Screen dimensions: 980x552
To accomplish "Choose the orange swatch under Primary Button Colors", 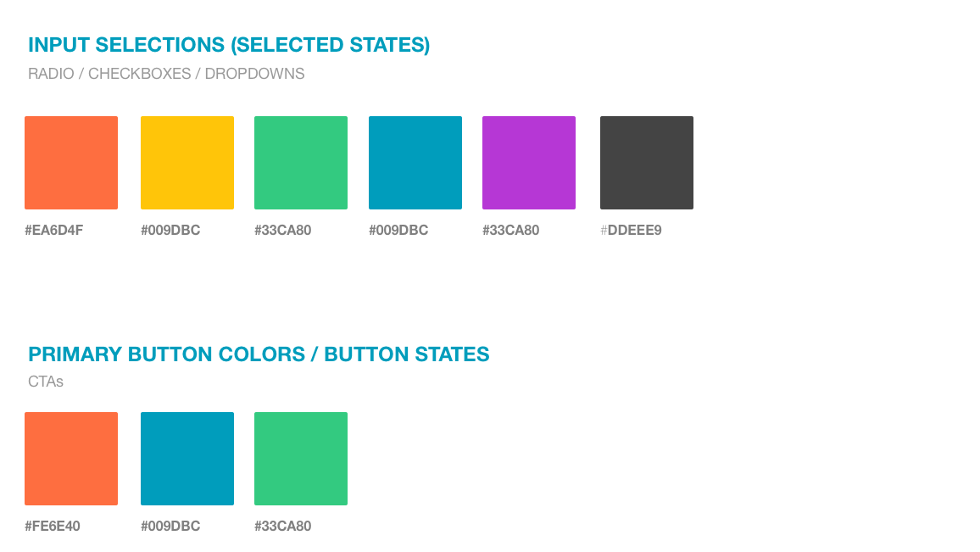I will pyautogui.click(x=71, y=459).
